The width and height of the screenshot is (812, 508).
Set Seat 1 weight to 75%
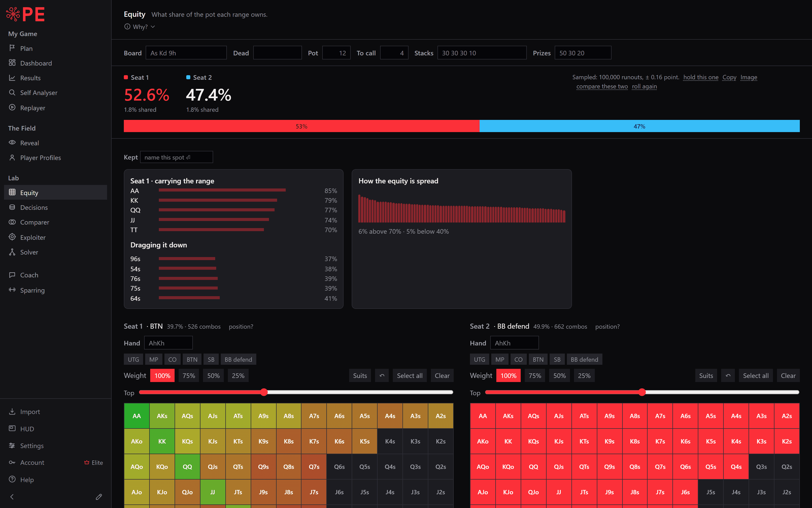click(x=189, y=376)
